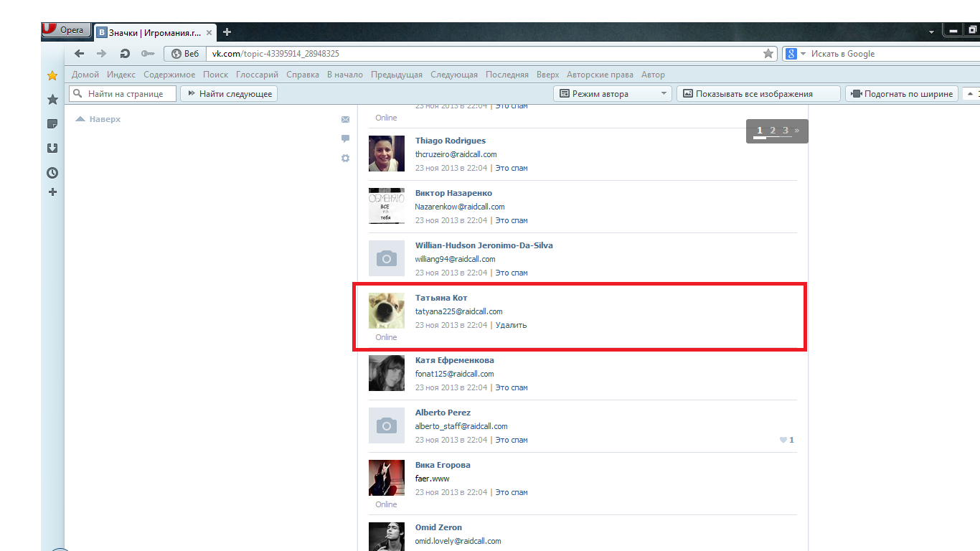Toggle Подогнать по ширине button
Screen dimensions: 980x551
pyautogui.click(x=902, y=94)
